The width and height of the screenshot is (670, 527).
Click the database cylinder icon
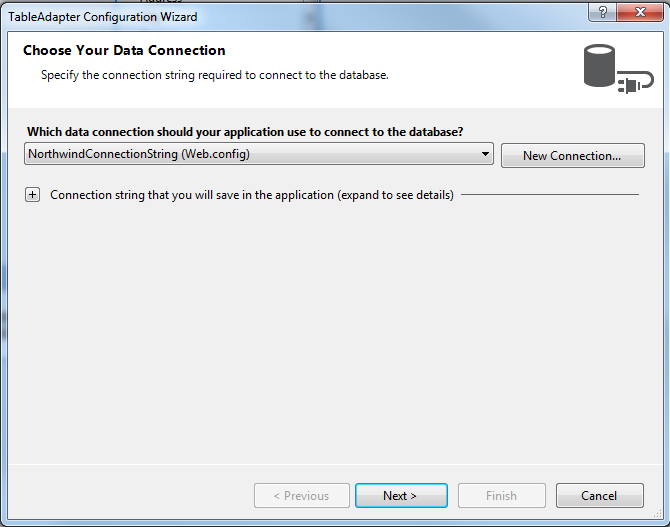coord(599,65)
